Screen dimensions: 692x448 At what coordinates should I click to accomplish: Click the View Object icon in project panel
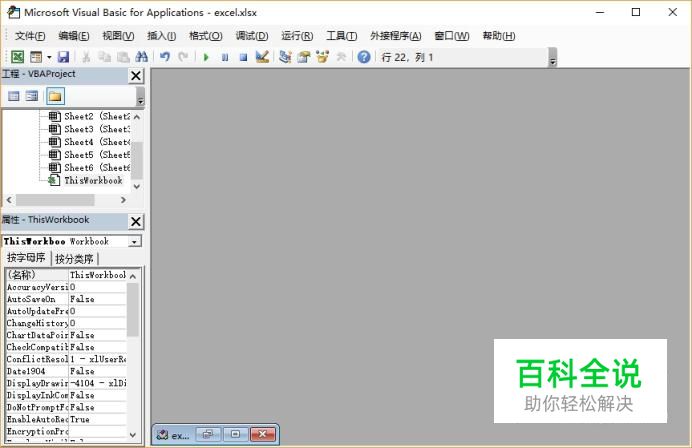click(32, 96)
